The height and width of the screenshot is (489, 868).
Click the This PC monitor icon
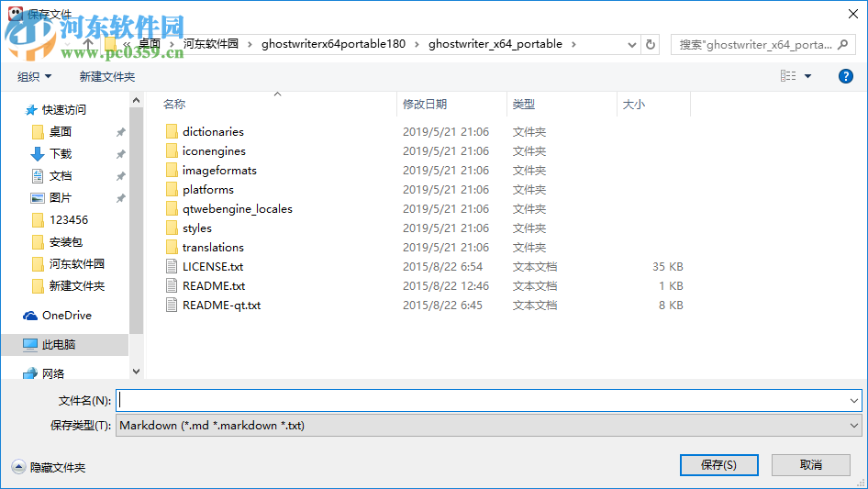click(30, 344)
